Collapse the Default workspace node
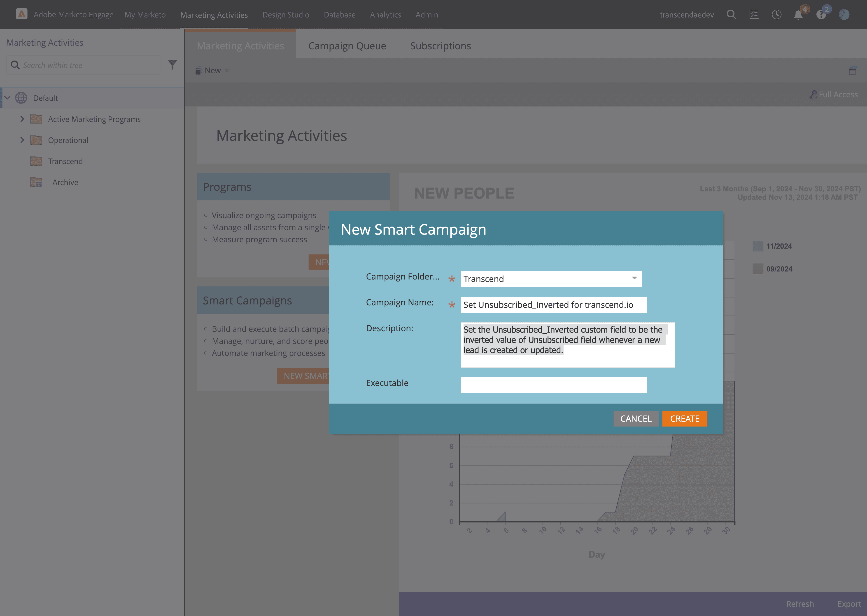Image resolution: width=867 pixels, height=616 pixels. click(x=7, y=98)
